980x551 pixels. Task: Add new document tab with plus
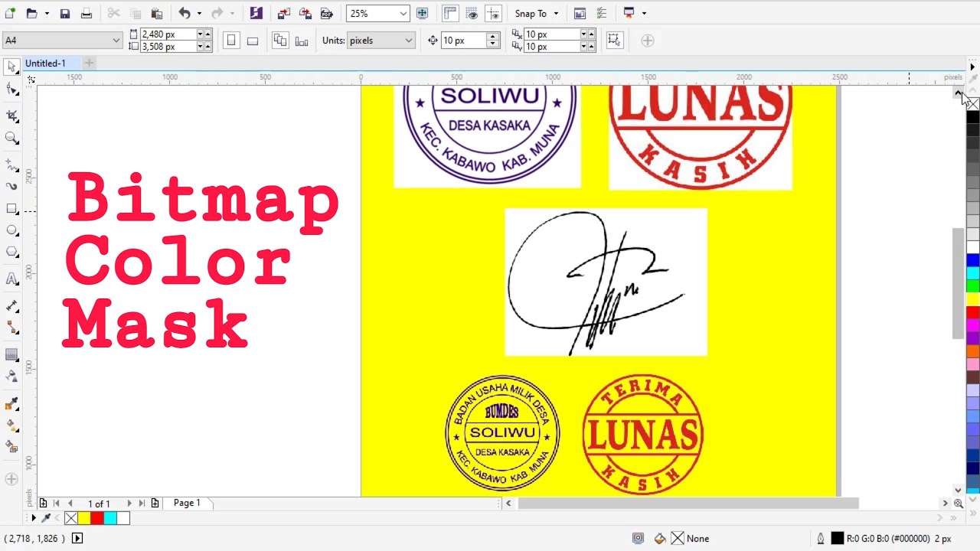click(89, 63)
